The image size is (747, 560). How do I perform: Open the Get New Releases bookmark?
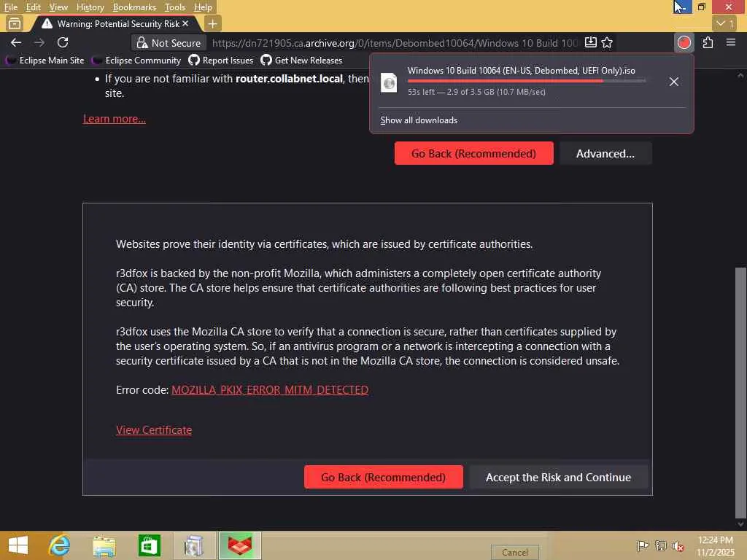(301, 61)
